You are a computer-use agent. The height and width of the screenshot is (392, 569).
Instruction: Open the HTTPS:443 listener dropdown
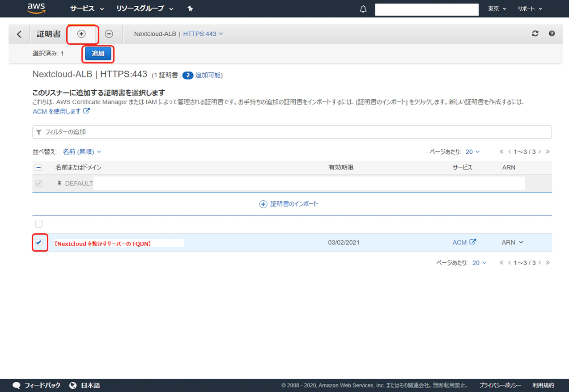tap(203, 34)
